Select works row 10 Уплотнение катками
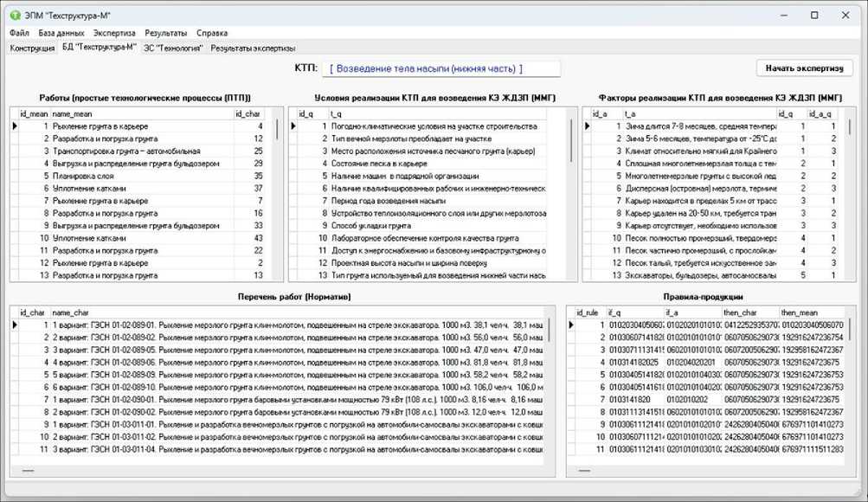The height and width of the screenshot is (502, 868). (142, 238)
